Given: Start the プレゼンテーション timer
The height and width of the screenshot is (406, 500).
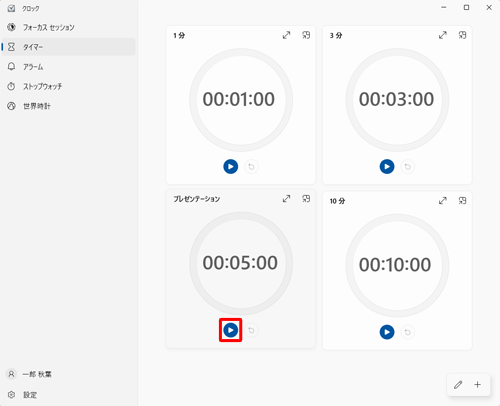Looking at the screenshot, I should tap(230, 330).
